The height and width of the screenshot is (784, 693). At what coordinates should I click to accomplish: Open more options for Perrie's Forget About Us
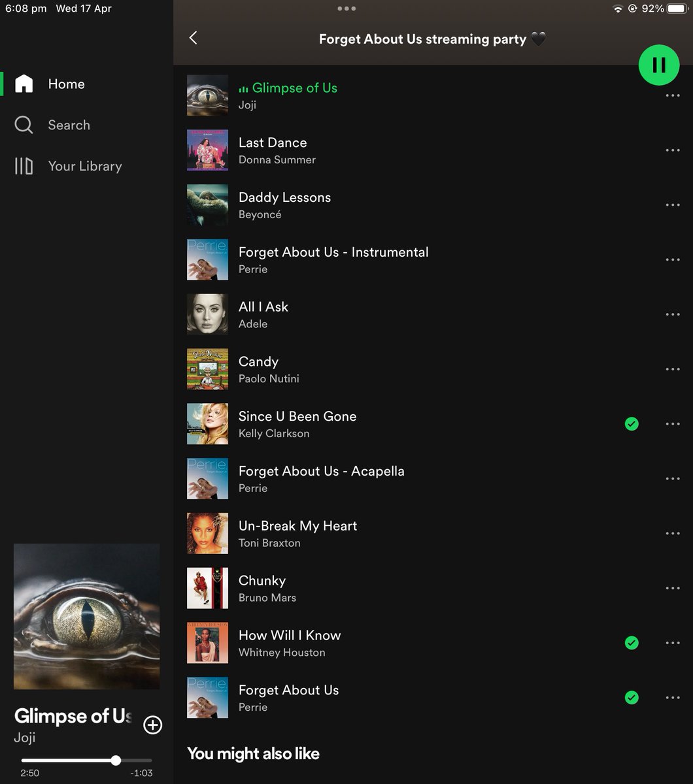click(x=673, y=698)
